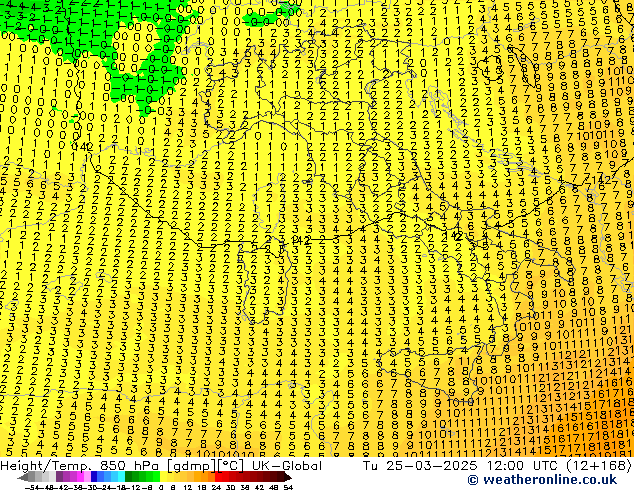
Task: Click the bright magenta legend color segment
Action: click(80, 477)
